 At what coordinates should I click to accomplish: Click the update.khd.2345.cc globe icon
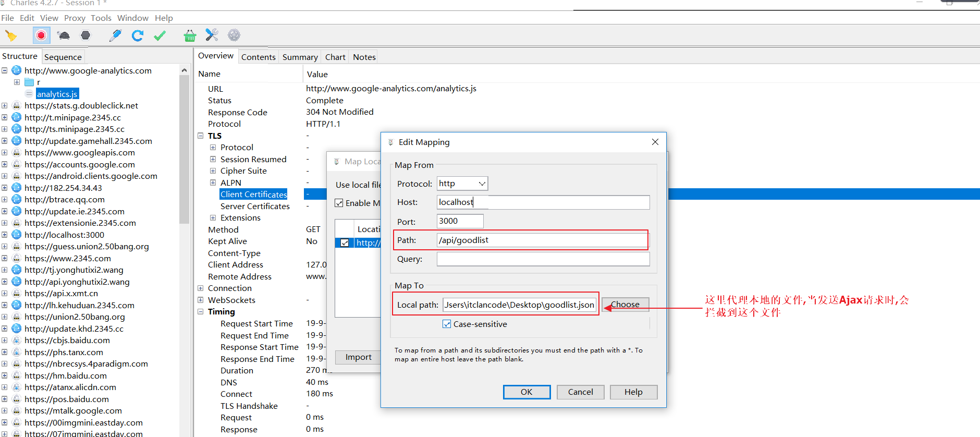pos(17,329)
